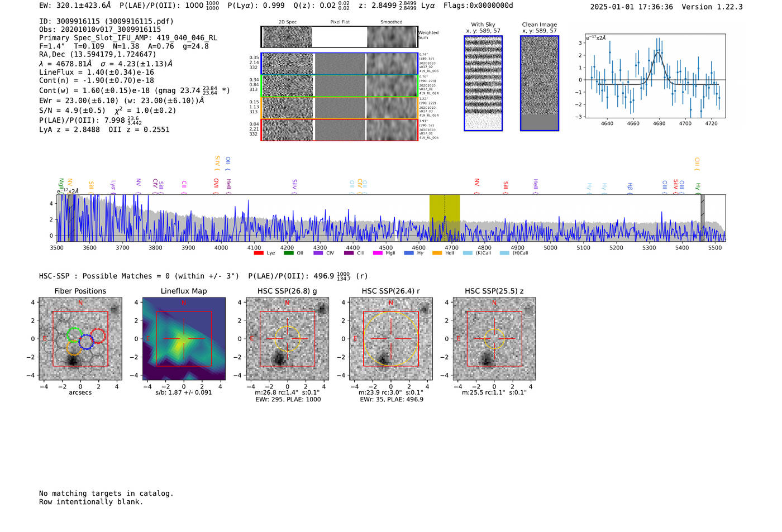
Task: Click the gray hatched band near 5460
Action: coord(703,218)
